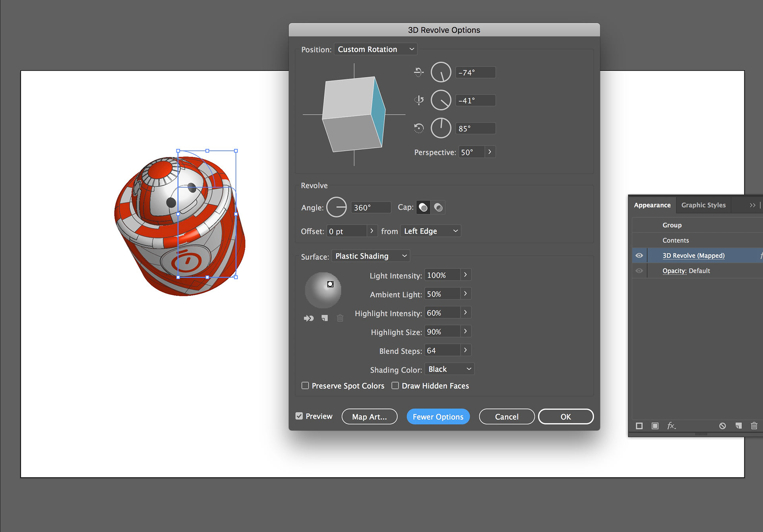
Task: Click the new light icon under sphere
Action: (325, 318)
